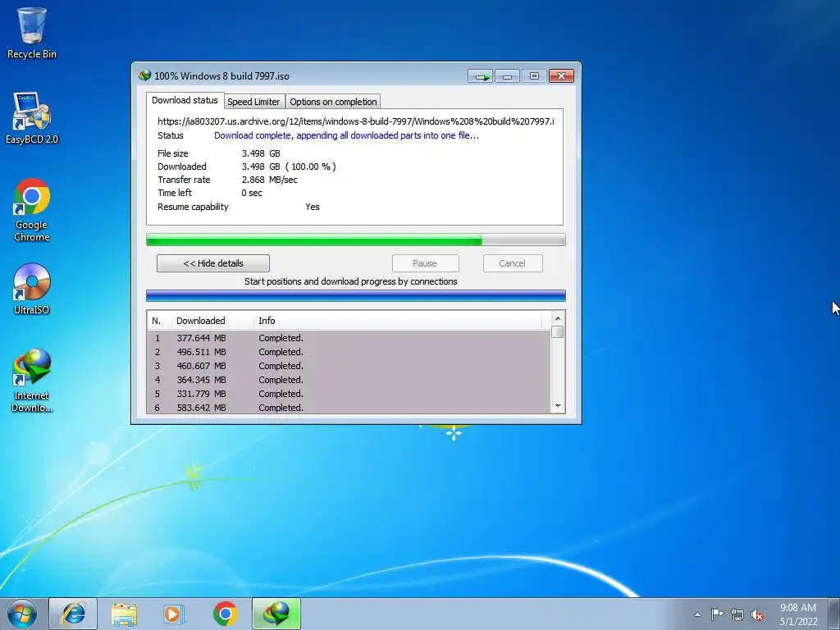Select connection row 377.644 MB

[x=349, y=338]
